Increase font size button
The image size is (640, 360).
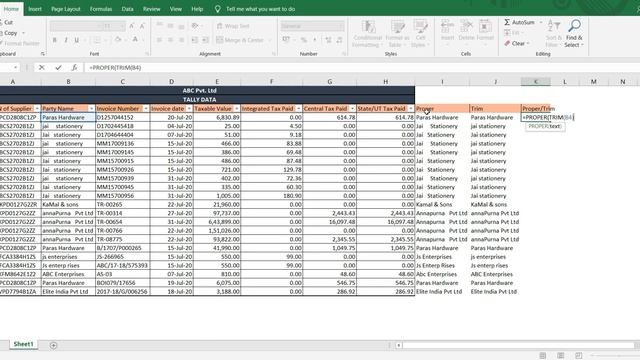pyautogui.click(x=131, y=26)
